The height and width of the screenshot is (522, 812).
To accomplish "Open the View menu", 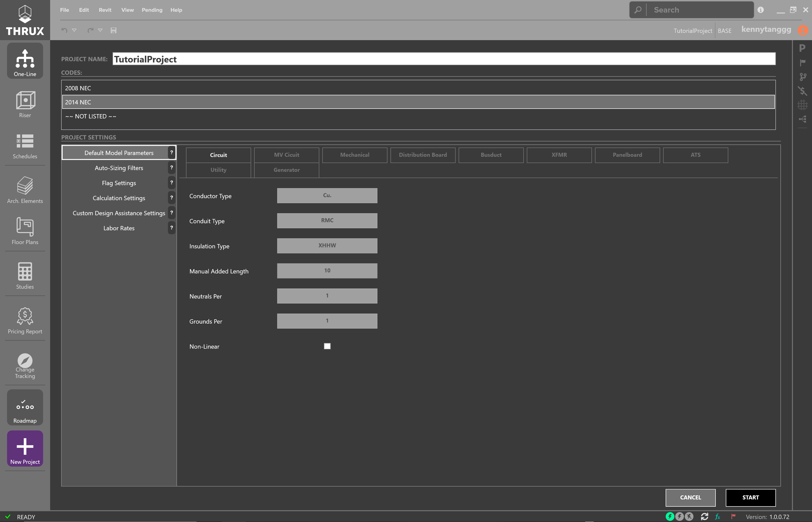I will click(x=127, y=10).
